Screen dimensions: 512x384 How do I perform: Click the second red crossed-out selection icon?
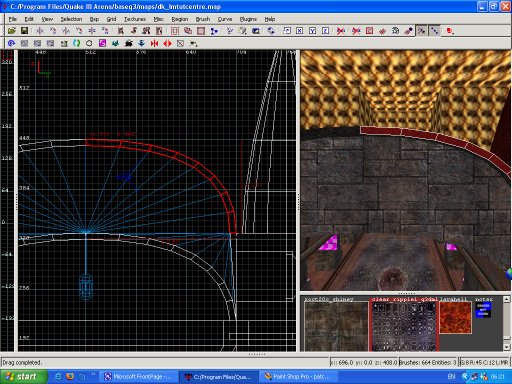click(356, 31)
